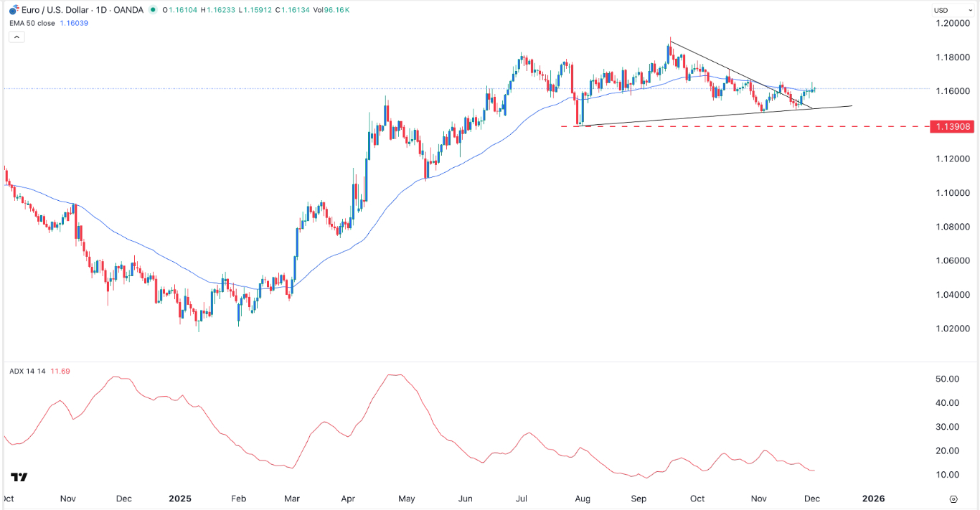980x510 pixels.
Task: Click the 1.16000 level on the price axis
Action: 952,90
